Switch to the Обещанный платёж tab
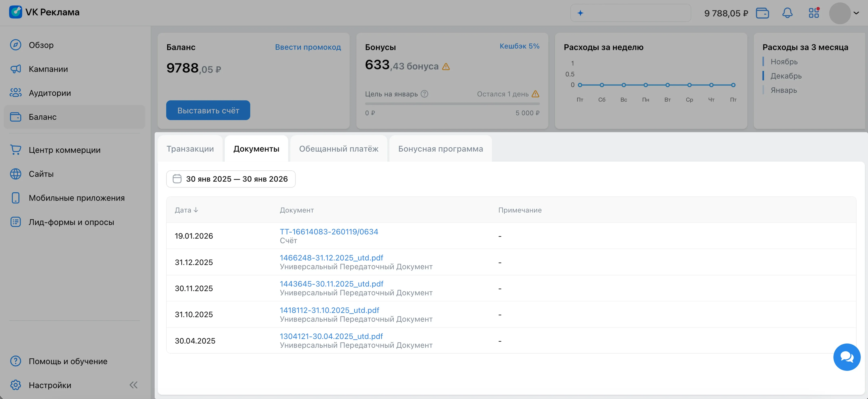 (339, 149)
